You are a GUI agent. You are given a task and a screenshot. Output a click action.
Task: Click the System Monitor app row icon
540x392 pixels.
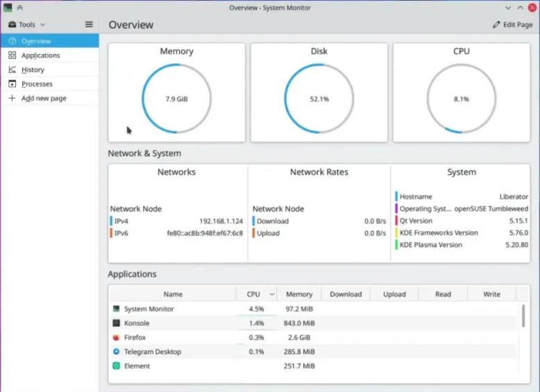coord(116,309)
